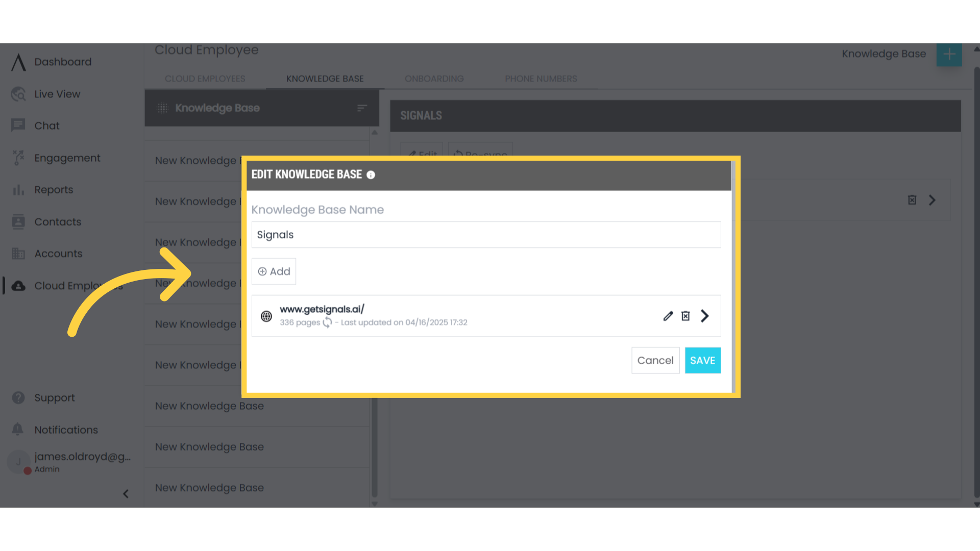The width and height of the screenshot is (980, 551).
Task: Open Support page label
Action: (55, 398)
